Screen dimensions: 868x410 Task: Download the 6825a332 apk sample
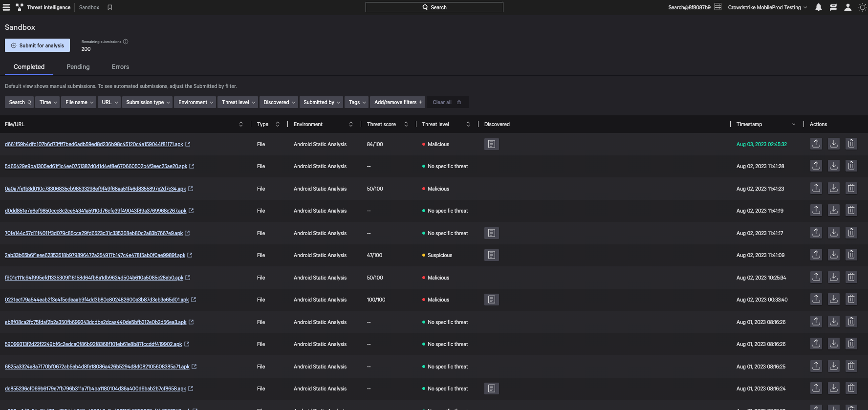(x=834, y=366)
